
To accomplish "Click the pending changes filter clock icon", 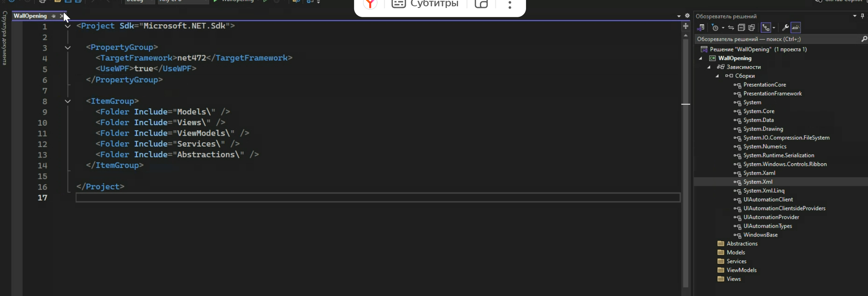I will click(x=715, y=28).
